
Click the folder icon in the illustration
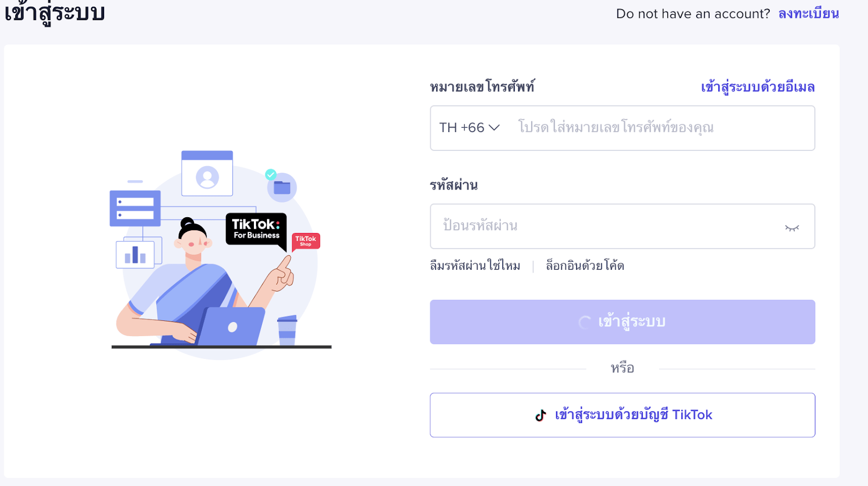282,188
